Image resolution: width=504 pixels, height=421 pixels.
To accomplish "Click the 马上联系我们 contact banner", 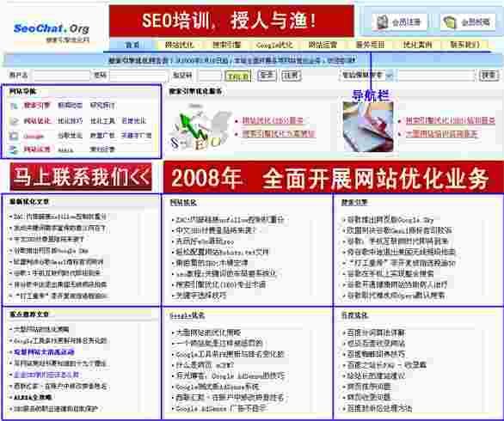I will (x=81, y=177).
